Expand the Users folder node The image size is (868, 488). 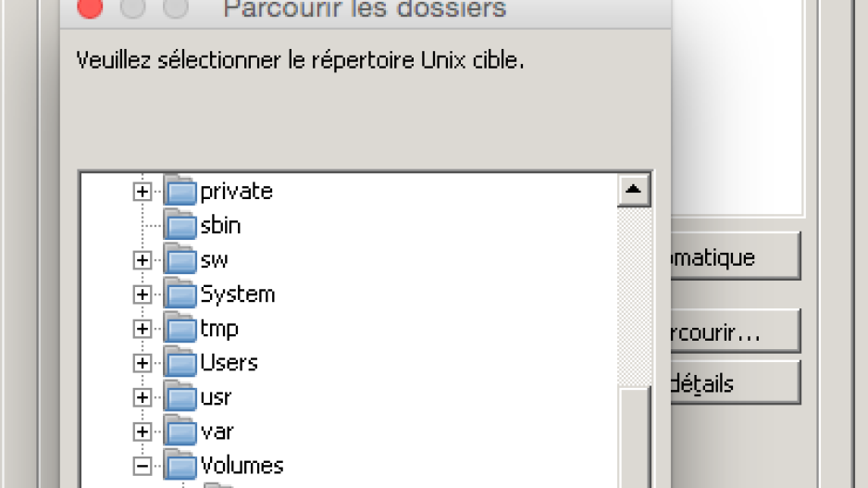pyautogui.click(x=142, y=363)
